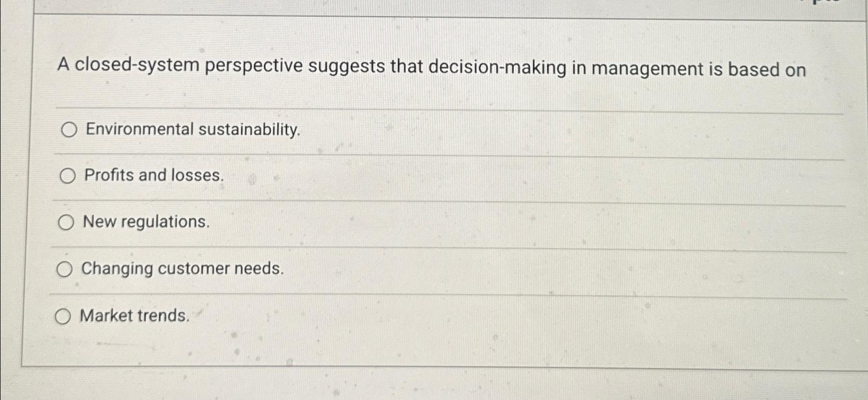This screenshot has height=400, width=868.
Task: Select the 'New regulations' radio button
Action: (65, 223)
